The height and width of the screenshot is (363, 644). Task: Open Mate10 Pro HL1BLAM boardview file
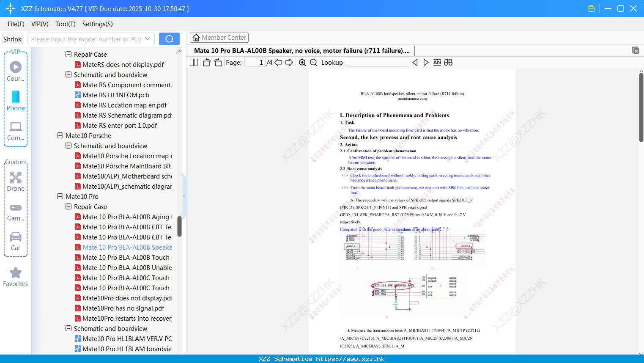point(123,349)
